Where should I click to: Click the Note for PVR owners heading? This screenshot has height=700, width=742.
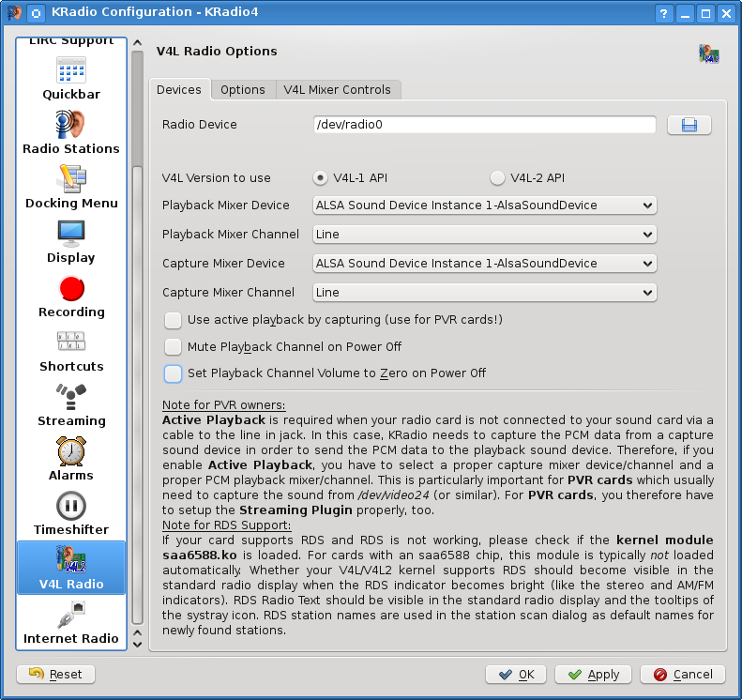click(224, 405)
